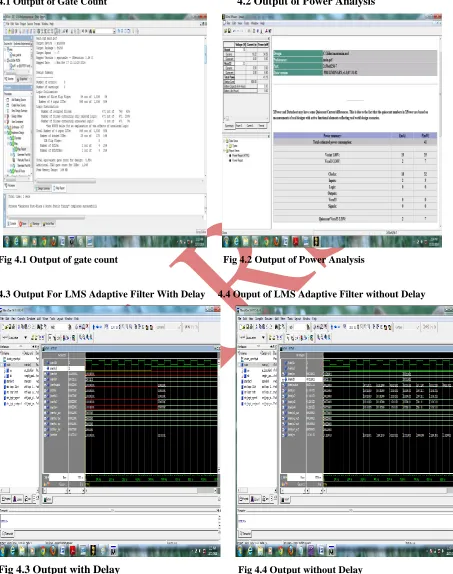Click Clocks row in power summary

tap(355, 174)
